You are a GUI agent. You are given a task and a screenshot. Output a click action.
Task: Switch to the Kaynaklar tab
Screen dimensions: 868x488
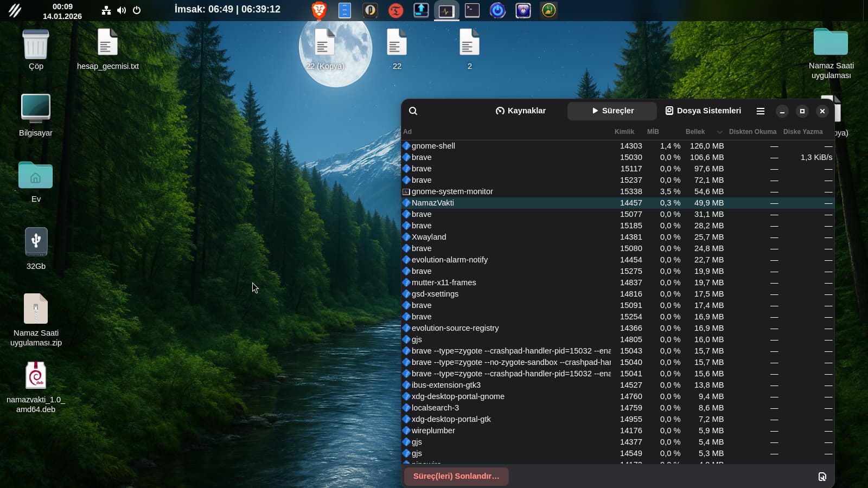[x=520, y=111]
